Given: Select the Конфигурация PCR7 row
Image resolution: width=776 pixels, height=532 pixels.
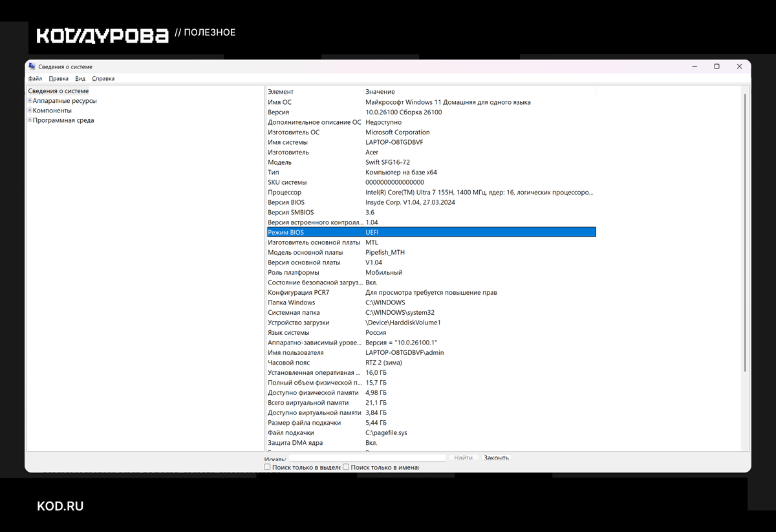Looking at the screenshot, I should click(431, 292).
